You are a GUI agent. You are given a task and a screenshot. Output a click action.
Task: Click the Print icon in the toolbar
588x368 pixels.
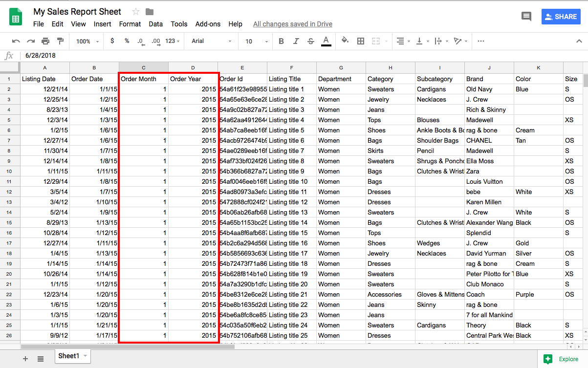[x=45, y=41]
